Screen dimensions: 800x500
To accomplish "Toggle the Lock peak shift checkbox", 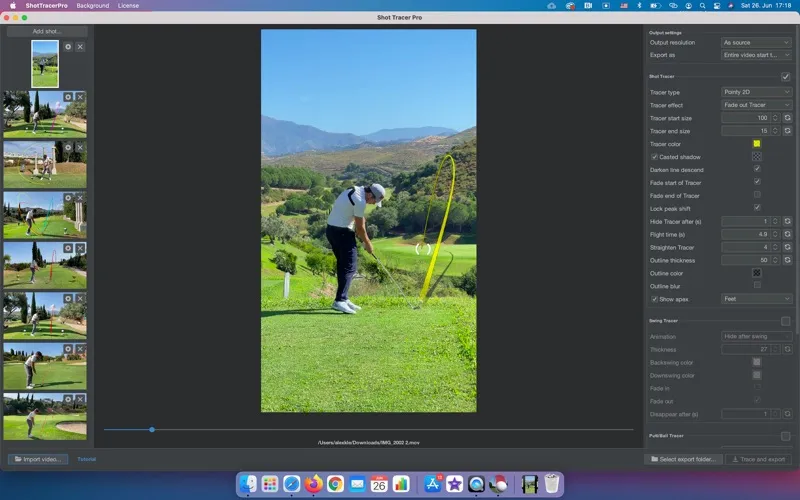I will (757, 207).
